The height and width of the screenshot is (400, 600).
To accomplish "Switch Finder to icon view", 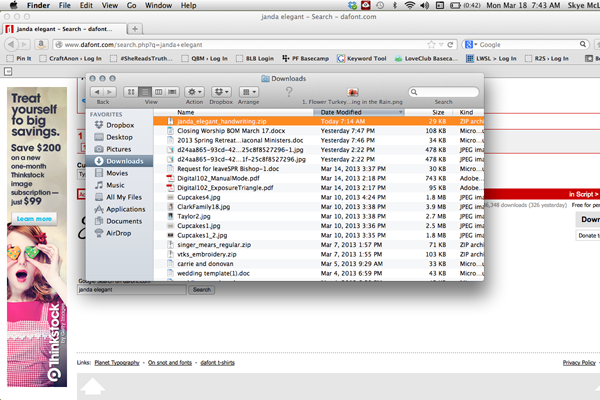I will pyautogui.click(x=130, y=92).
